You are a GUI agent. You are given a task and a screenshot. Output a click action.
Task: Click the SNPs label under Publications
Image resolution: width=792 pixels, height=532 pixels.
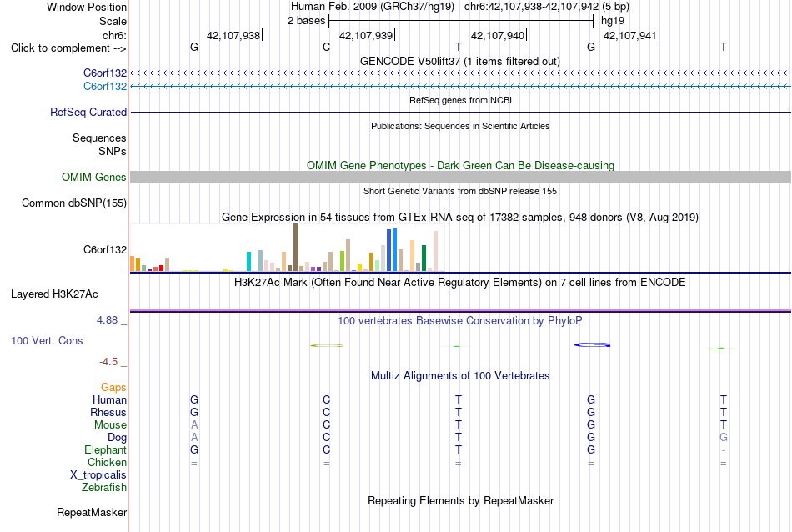tap(113, 151)
